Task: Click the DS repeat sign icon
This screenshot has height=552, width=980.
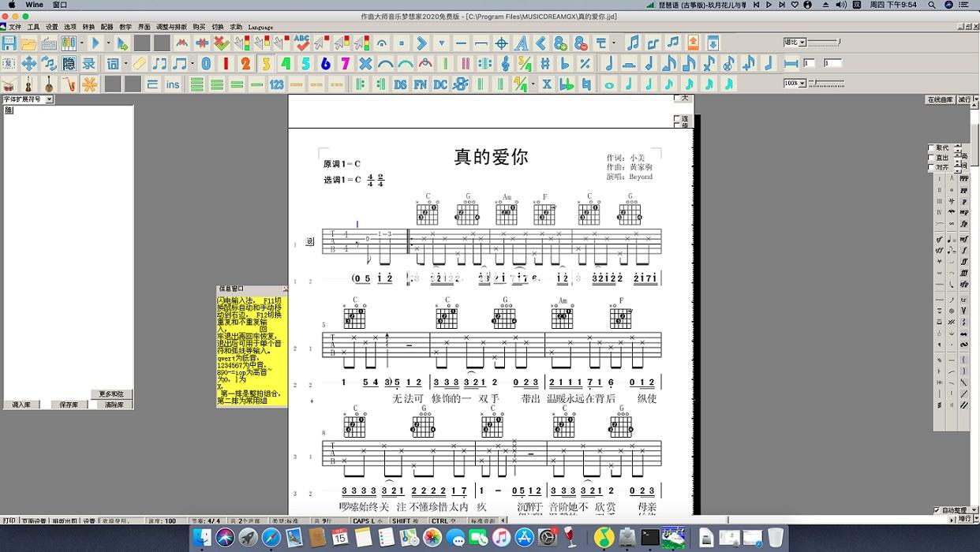Action: pyautogui.click(x=401, y=84)
